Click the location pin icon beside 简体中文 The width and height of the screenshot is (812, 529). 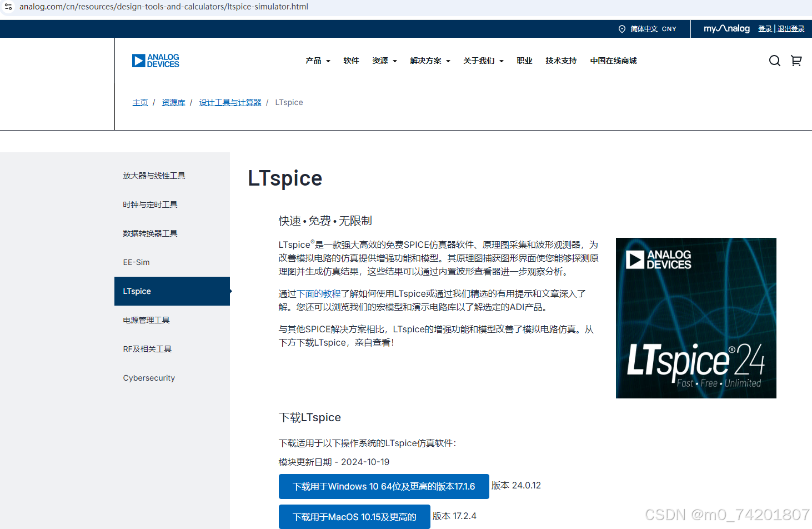pos(622,29)
